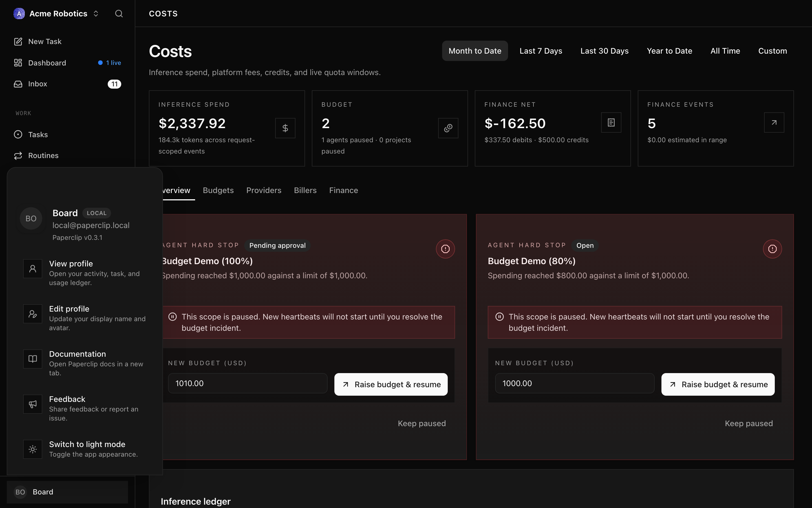
Task: Switch to the Budgets tab
Action: (218, 190)
